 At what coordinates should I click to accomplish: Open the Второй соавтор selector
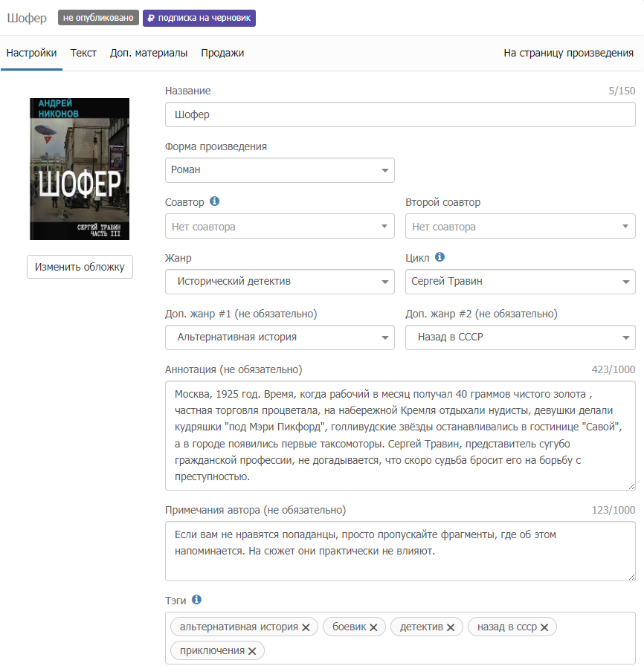click(x=520, y=227)
